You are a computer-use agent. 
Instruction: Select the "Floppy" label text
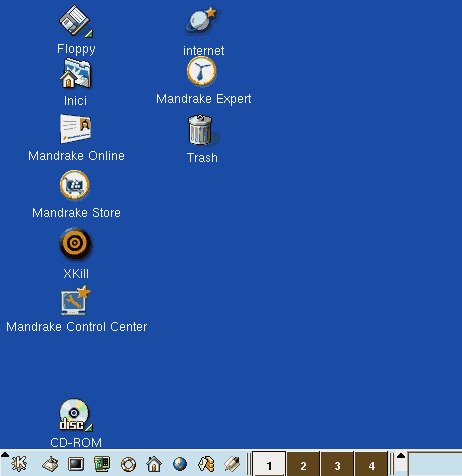pos(76,49)
